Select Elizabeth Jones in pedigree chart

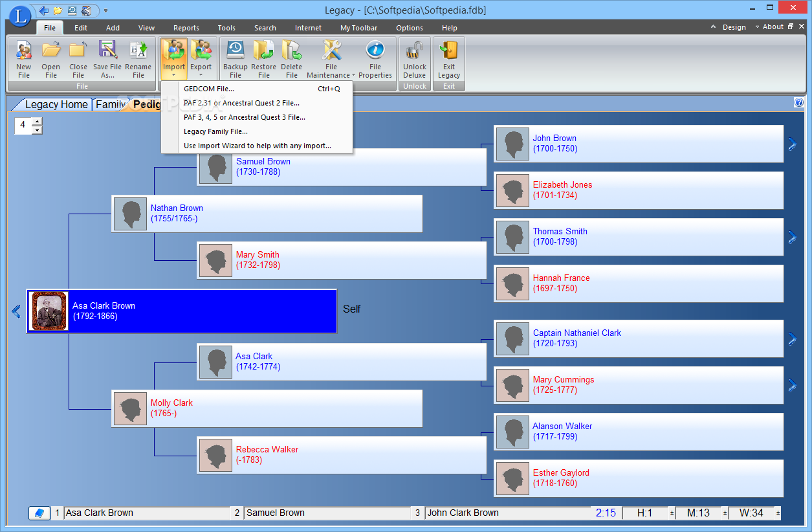[x=639, y=190]
